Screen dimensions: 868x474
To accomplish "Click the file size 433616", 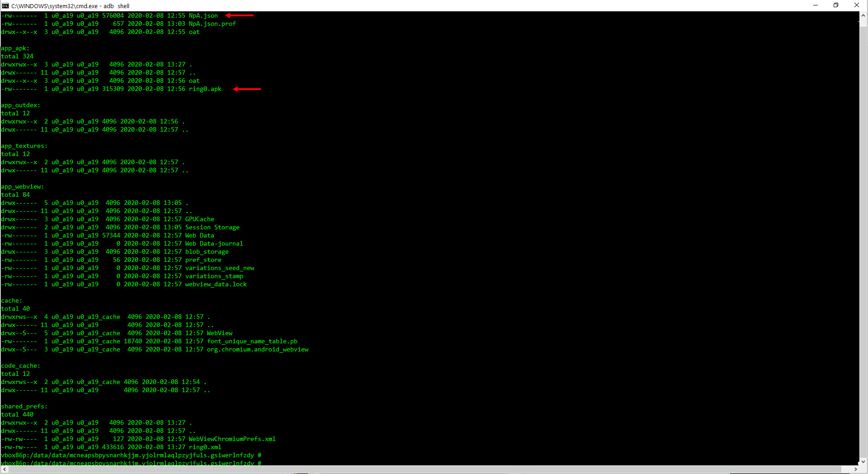I will point(113,447).
